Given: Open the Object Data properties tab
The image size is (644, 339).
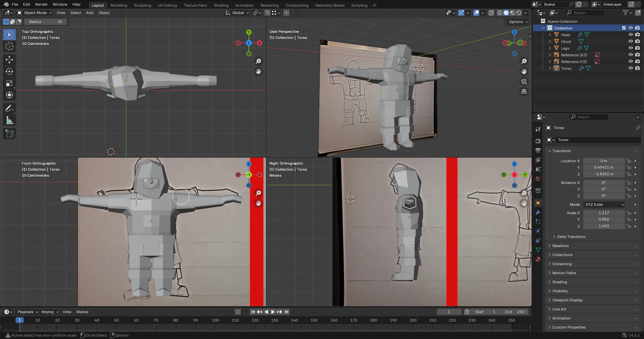Looking at the screenshot, I should 538,250.
